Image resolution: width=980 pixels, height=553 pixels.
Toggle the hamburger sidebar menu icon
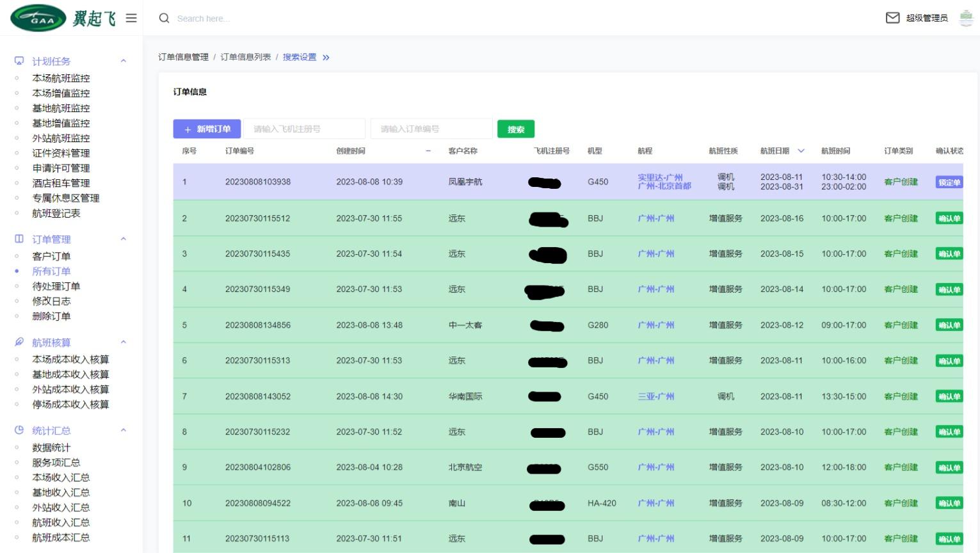[x=131, y=18]
